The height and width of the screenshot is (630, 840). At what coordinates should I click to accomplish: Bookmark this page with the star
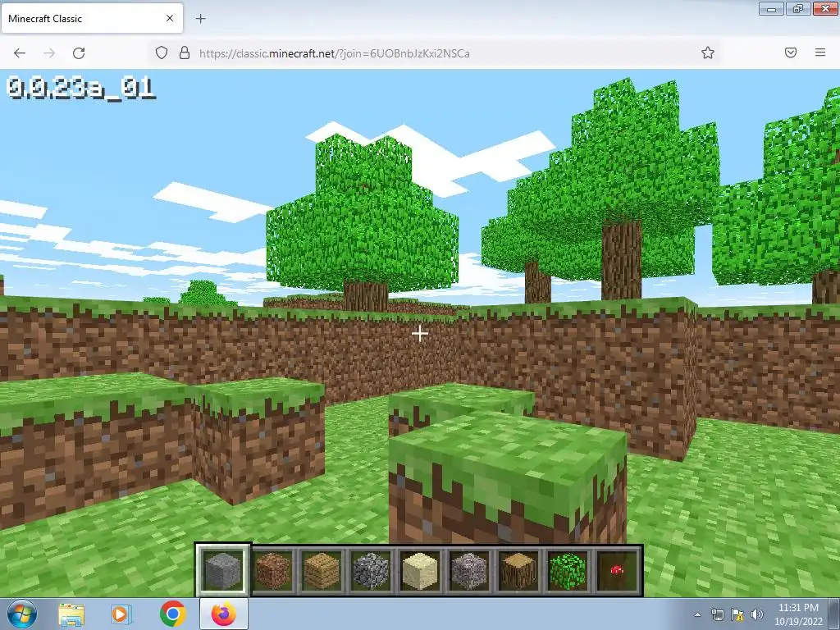click(708, 52)
